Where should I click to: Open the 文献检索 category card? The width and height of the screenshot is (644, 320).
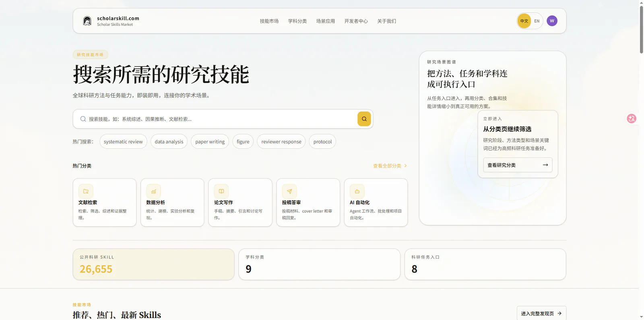click(x=105, y=202)
